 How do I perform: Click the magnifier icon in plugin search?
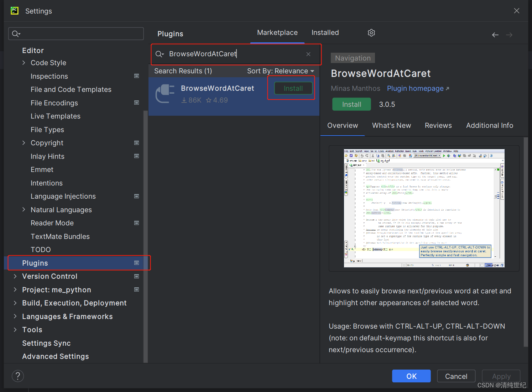160,54
